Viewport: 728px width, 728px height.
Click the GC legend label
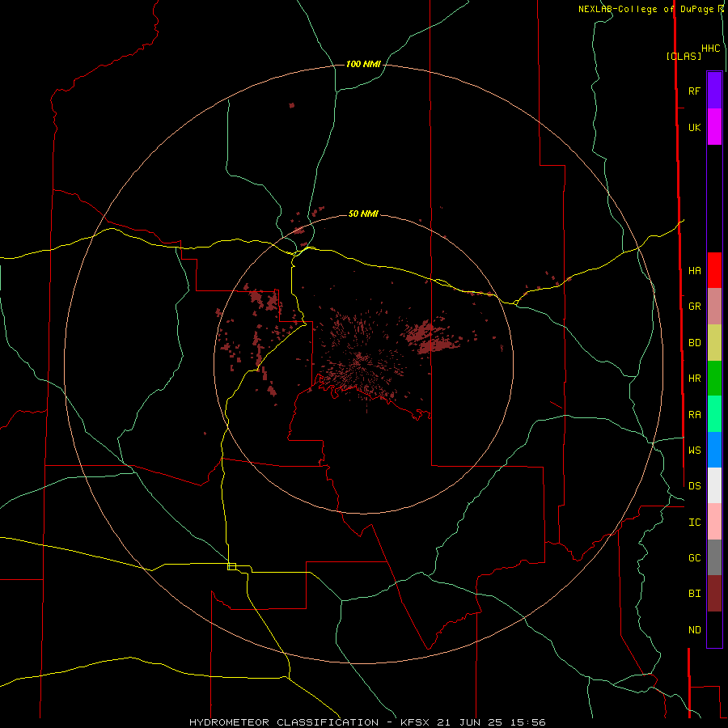pyautogui.click(x=695, y=558)
